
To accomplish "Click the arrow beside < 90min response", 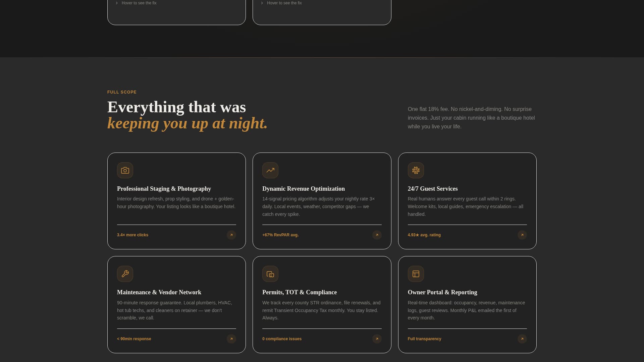I will click(231, 339).
